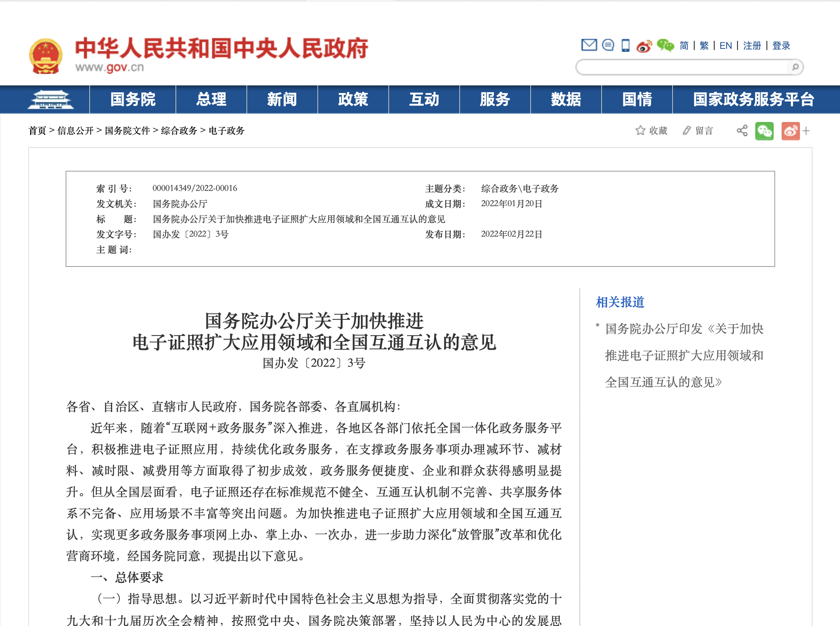Switch to English EN version
The width and height of the screenshot is (840, 626).
(x=726, y=46)
